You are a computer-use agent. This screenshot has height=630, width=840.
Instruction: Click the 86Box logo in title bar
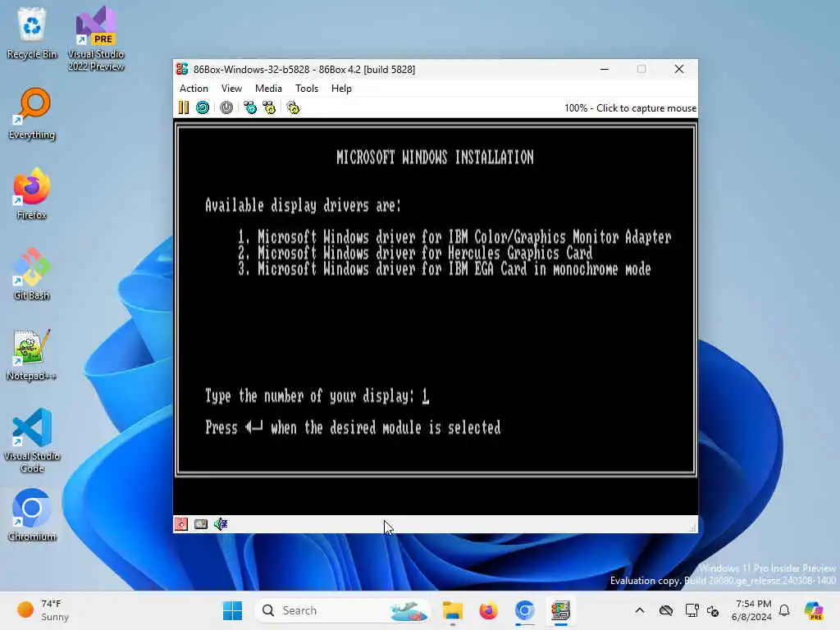(182, 69)
